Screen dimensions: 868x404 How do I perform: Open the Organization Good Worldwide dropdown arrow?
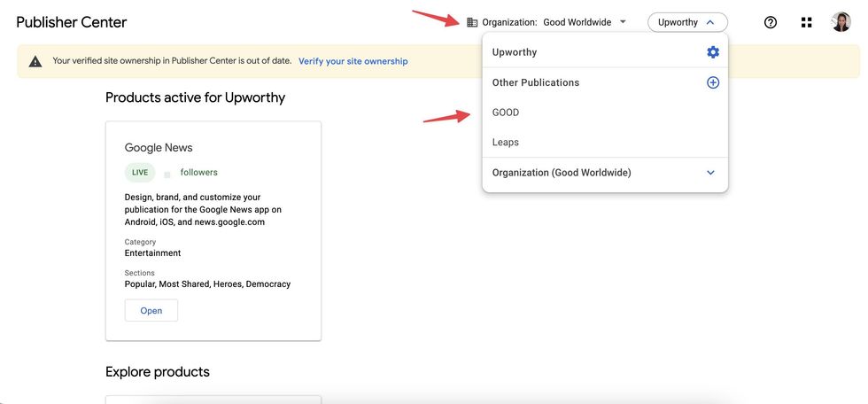click(x=624, y=22)
